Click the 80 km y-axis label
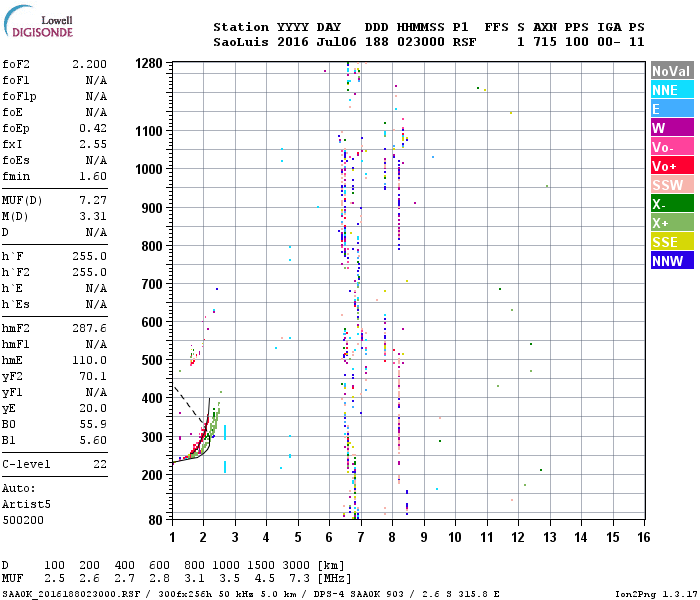The width and height of the screenshot is (700, 600). tap(155, 520)
